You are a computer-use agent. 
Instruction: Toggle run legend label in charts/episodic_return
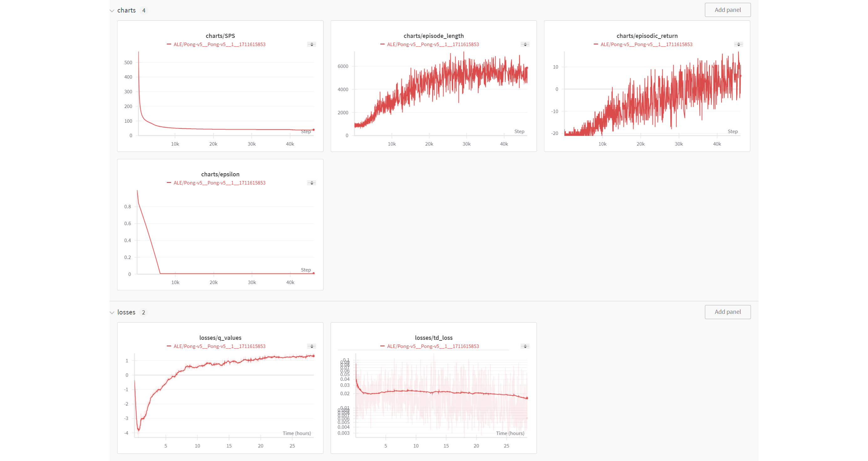646,44
